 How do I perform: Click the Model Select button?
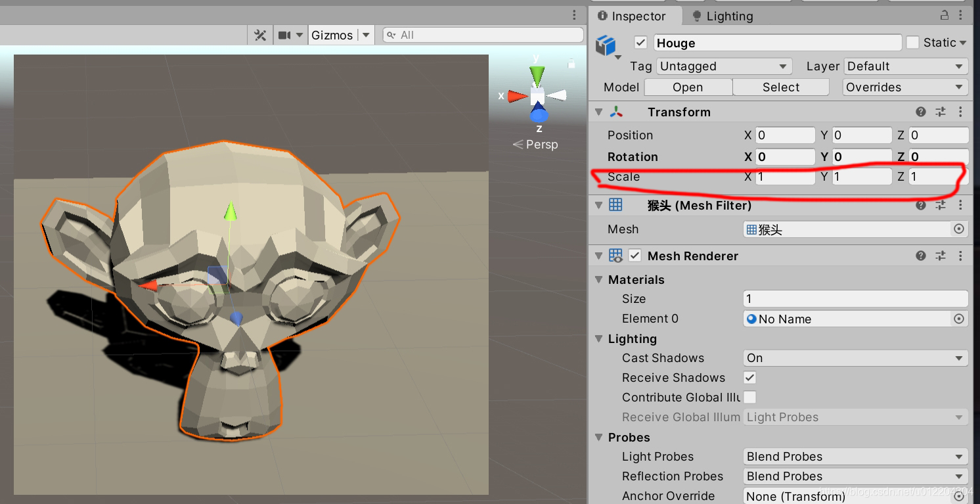(x=781, y=87)
